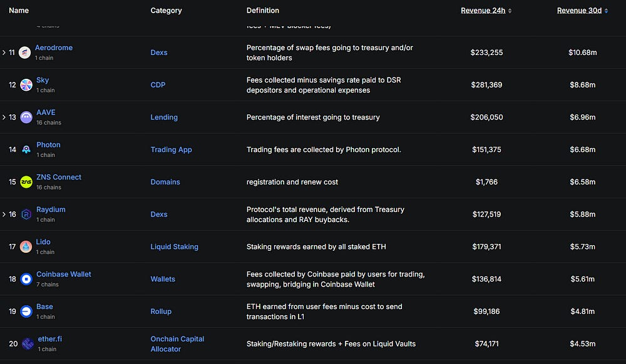
Task: Click the Coinbase Wallet logo
Action: [x=26, y=279]
